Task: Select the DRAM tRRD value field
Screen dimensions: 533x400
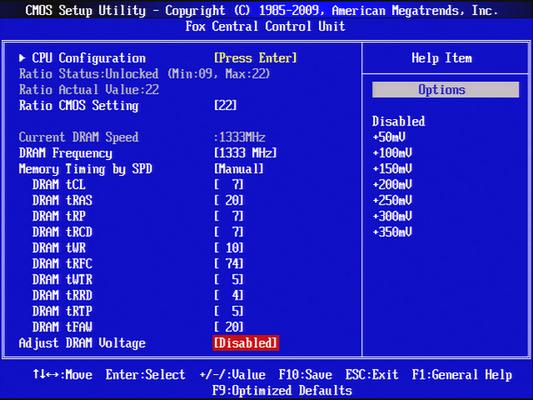Action: 229,295
